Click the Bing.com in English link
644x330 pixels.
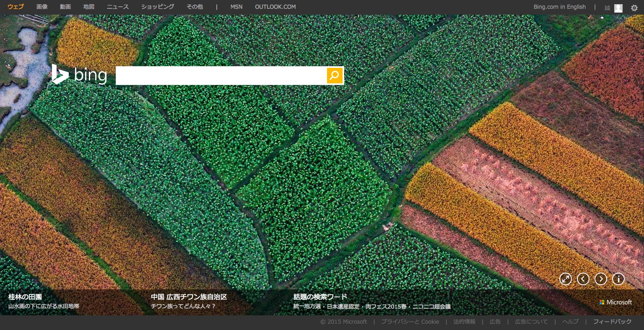point(559,7)
